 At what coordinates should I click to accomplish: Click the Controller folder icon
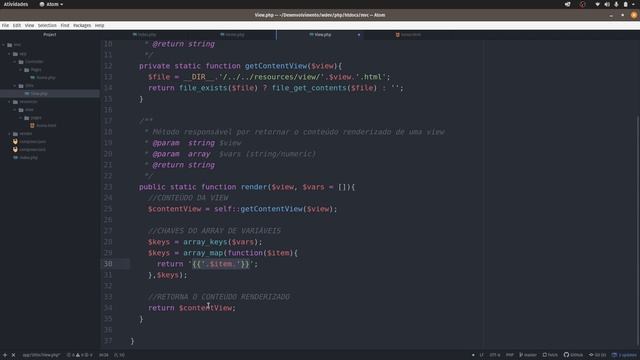tap(21, 62)
